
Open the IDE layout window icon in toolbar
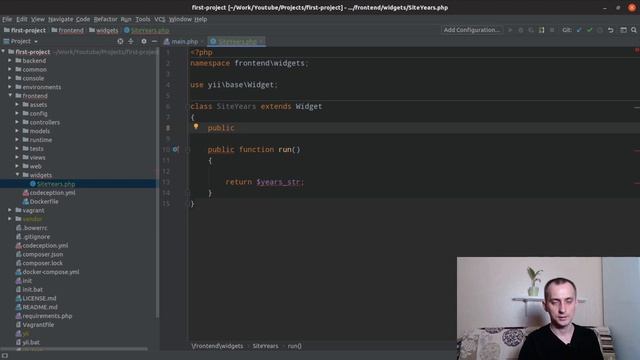pos(623,30)
